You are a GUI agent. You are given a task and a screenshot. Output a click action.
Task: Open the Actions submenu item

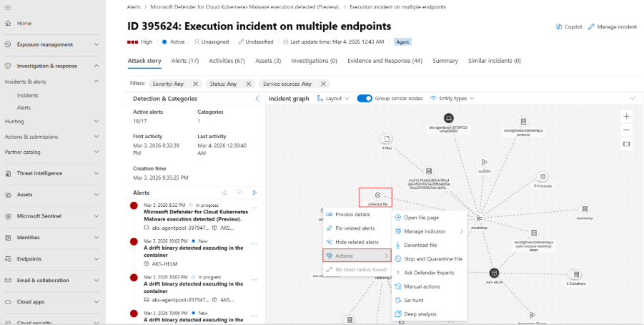(x=357, y=256)
